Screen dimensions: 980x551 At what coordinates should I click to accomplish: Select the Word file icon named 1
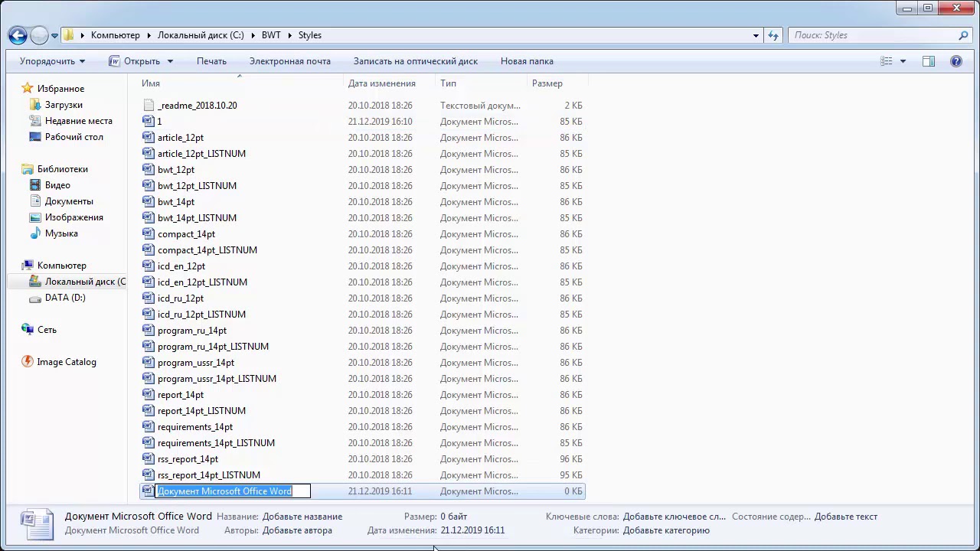click(x=149, y=122)
